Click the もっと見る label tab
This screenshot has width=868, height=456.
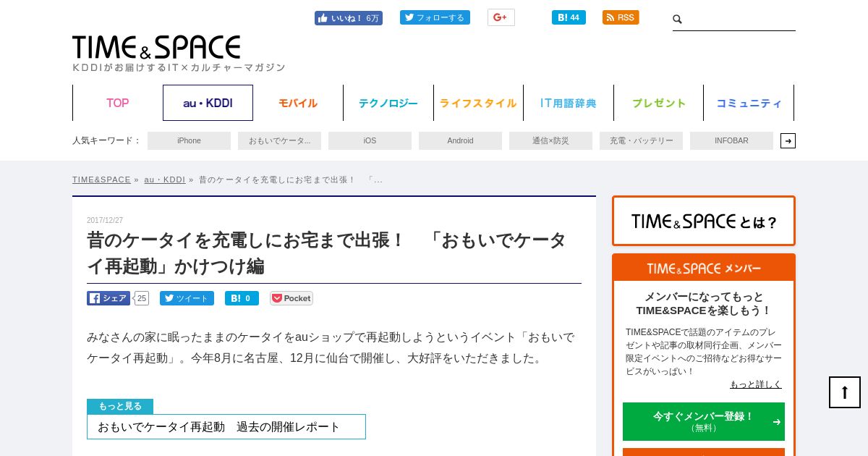point(120,406)
